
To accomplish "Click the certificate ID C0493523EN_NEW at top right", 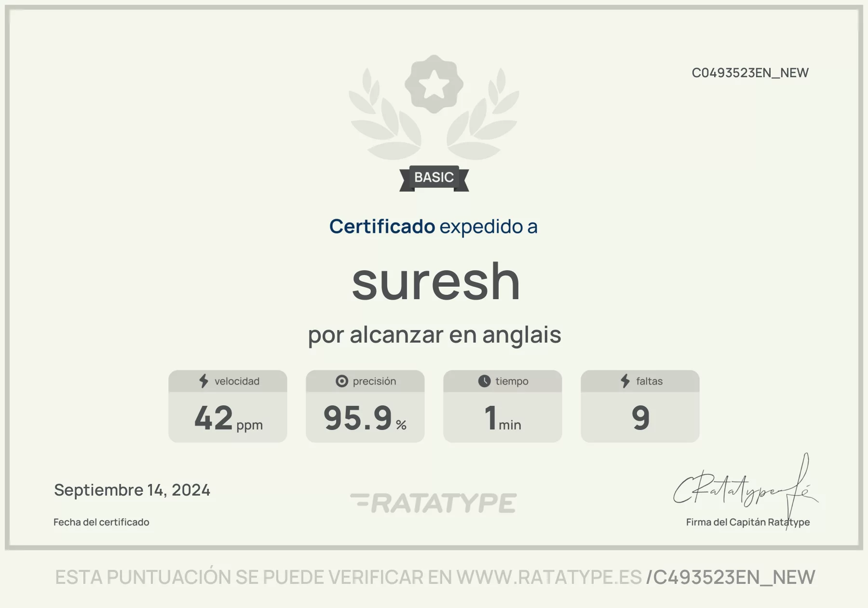I will 750,73.
